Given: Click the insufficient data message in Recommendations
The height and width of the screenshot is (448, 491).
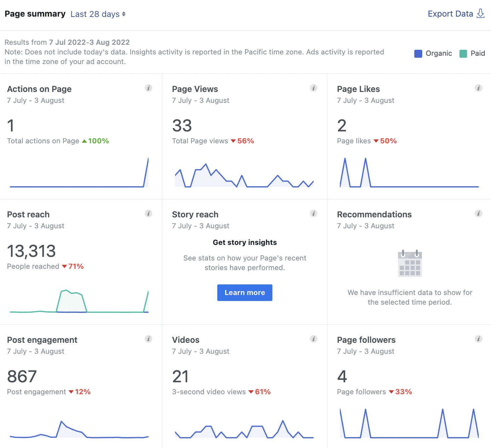Looking at the screenshot, I should pyautogui.click(x=410, y=297).
